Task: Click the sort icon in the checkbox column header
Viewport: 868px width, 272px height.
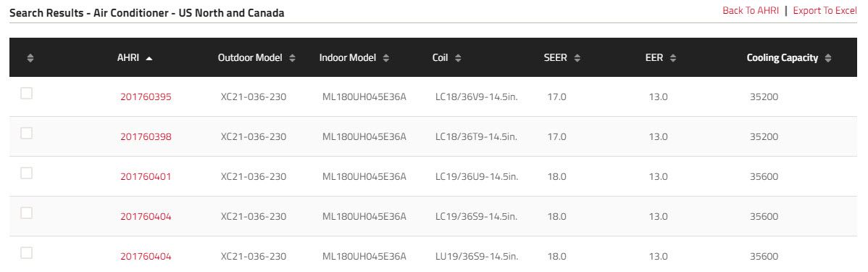Action: (30, 58)
